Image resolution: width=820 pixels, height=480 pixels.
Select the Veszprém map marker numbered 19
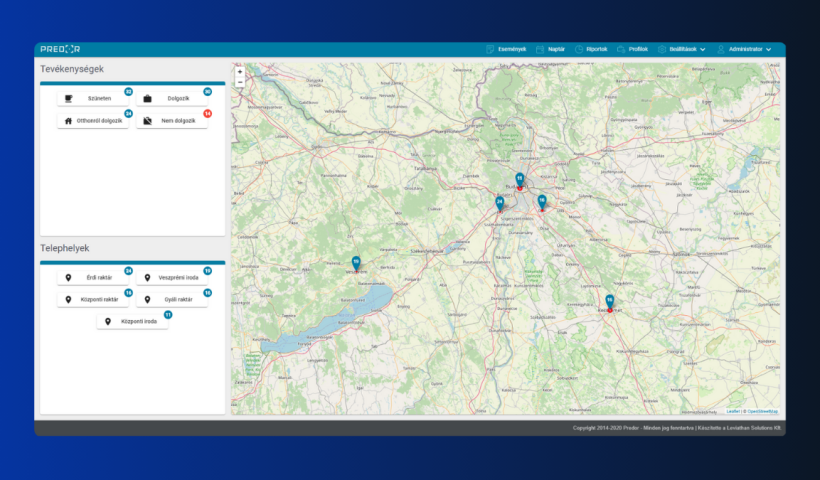[356, 263]
